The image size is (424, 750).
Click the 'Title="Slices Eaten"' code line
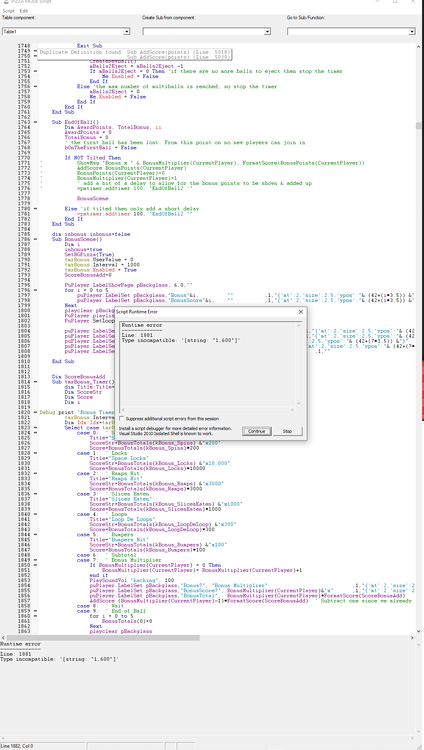pos(113,498)
